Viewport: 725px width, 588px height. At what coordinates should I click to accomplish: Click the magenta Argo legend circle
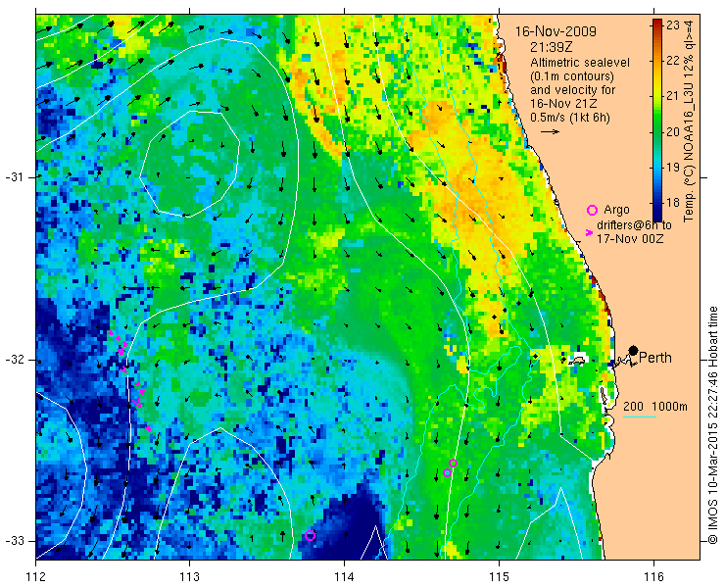tap(592, 210)
